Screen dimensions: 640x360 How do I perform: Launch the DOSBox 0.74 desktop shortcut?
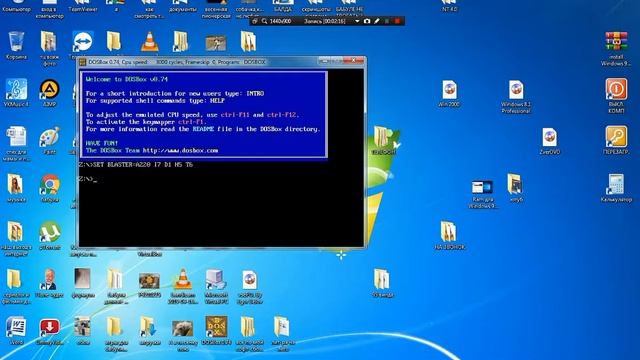(x=216, y=327)
